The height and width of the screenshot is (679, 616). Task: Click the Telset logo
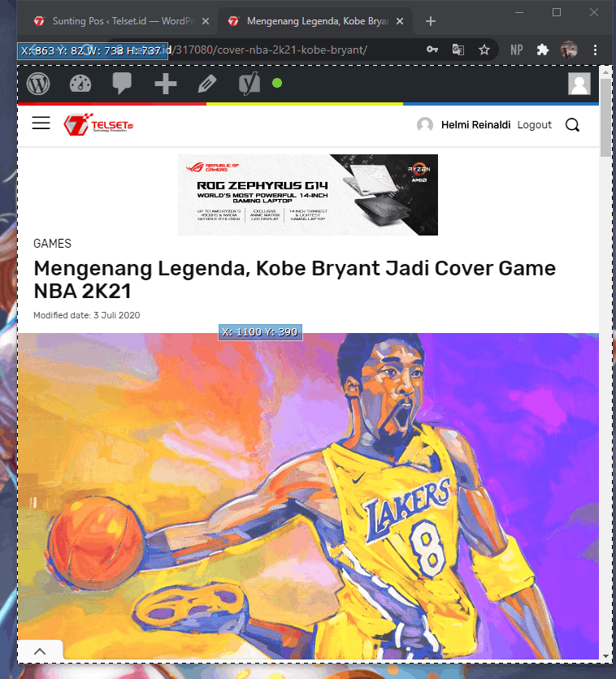tap(99, 125)
